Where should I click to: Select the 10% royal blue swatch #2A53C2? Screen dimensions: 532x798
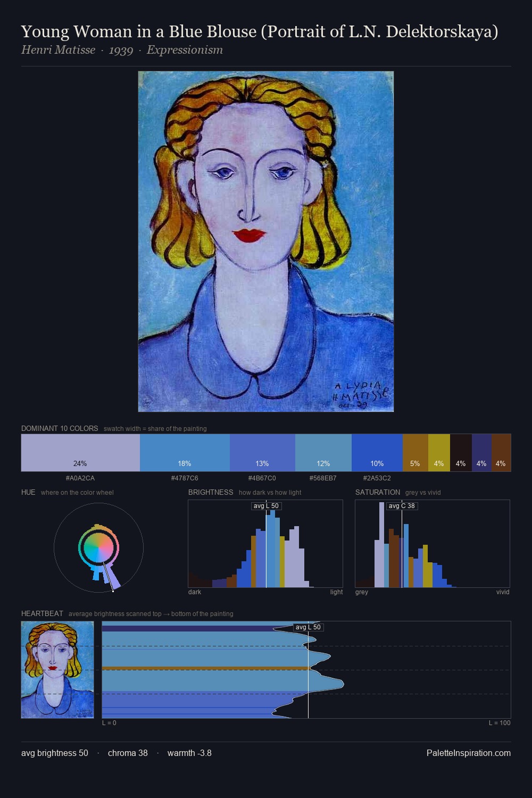coord(377,453)
